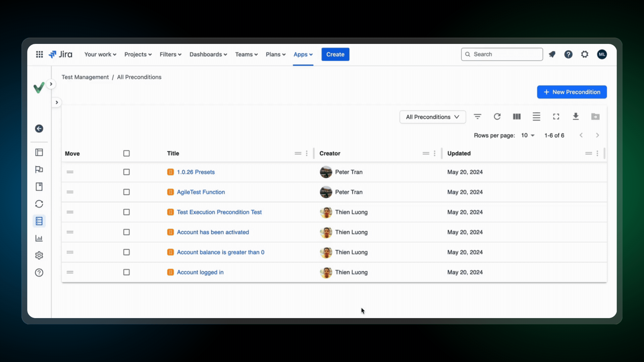The width and height of the screenshot is (644, 362).
Task: Expand the sidebar with chevron near logo
Action: tap(51, 84)
